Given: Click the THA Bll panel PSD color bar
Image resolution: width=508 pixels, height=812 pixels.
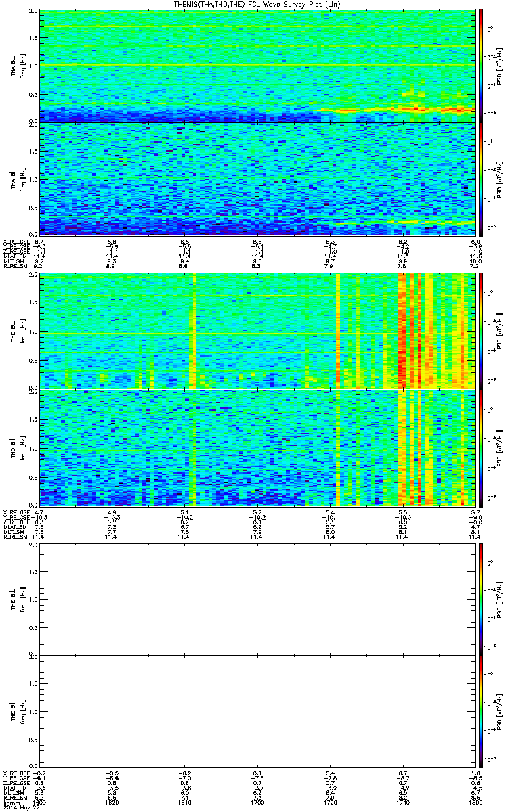Looking at the screenshot, I should (x=480, y=178).
